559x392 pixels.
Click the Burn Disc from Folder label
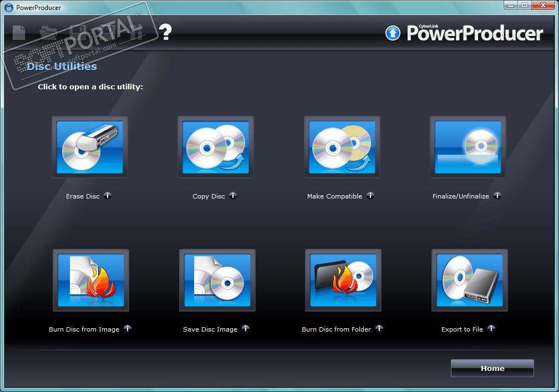pyautogui.click(x=336, y=329)
